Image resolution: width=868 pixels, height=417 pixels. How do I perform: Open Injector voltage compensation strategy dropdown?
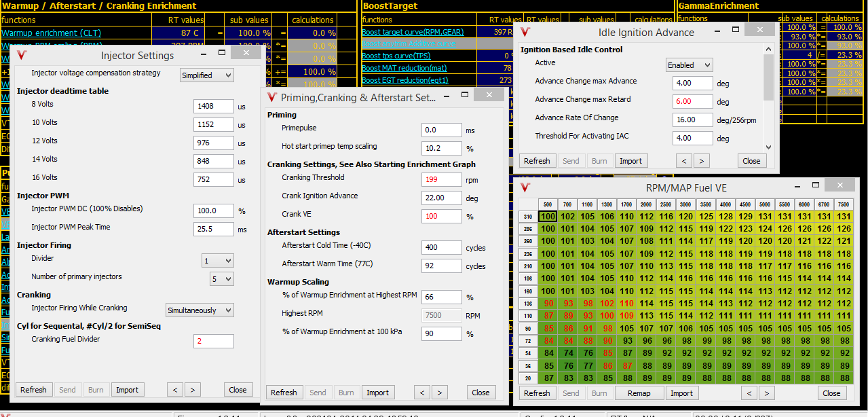pyautogui.click(x=207, y=75)
